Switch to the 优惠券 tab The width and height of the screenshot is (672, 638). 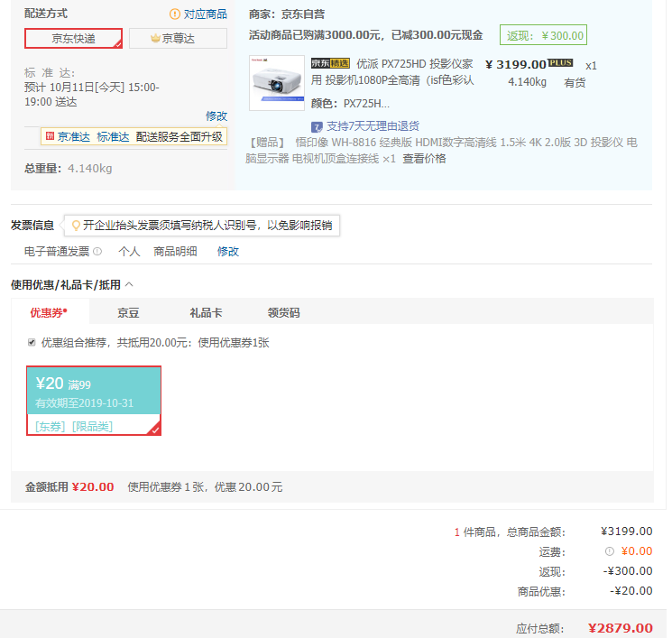click(49, 312)
